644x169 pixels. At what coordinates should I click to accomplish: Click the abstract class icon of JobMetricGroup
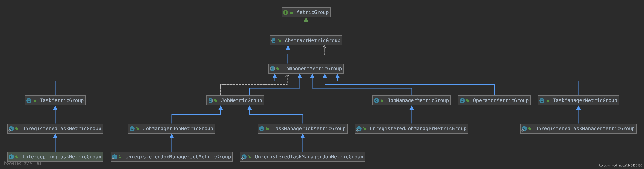(x=210, y=100)
